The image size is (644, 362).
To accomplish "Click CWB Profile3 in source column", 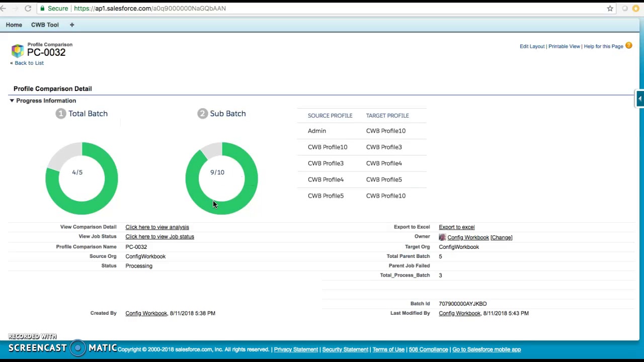I will click(x=326, y=163).
